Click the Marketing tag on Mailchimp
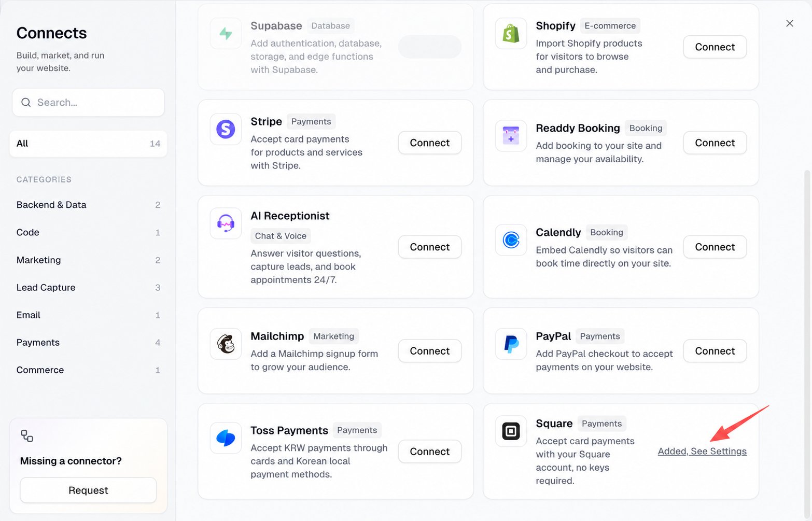Screen dimensions: 812x521 333,336
